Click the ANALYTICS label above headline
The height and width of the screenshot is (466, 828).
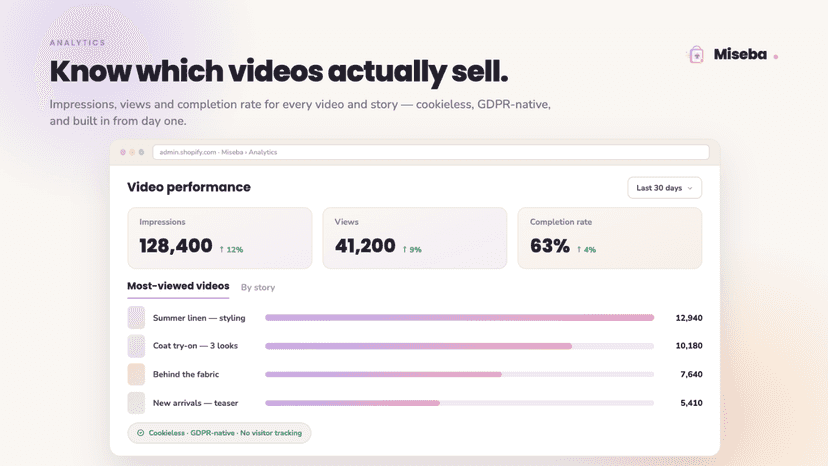coord(78,43)
